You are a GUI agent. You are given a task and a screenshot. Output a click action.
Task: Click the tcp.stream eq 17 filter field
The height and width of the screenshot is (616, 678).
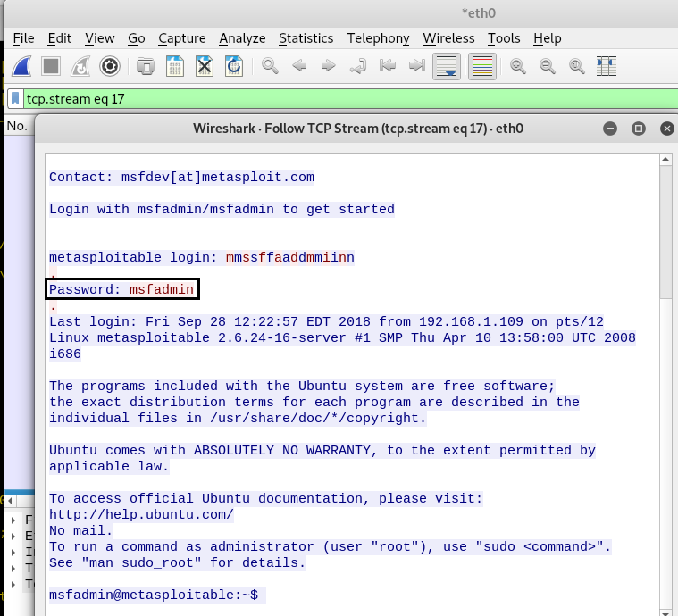tap(350, 99)
